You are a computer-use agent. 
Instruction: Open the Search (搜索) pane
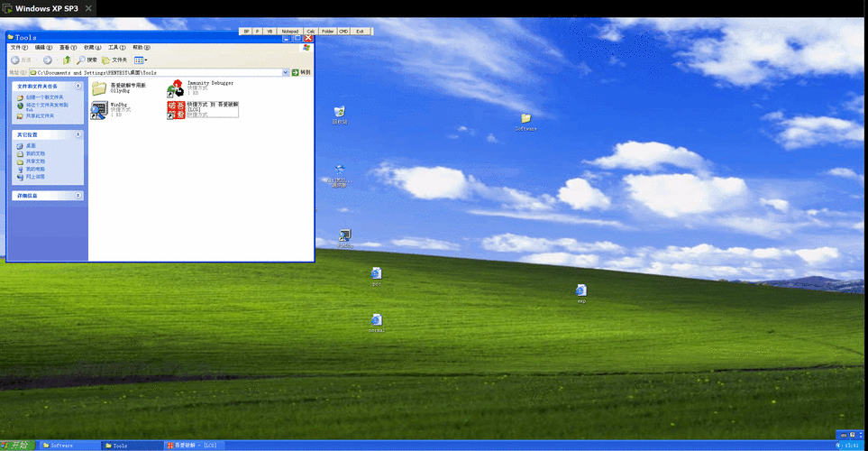point(87,60)
